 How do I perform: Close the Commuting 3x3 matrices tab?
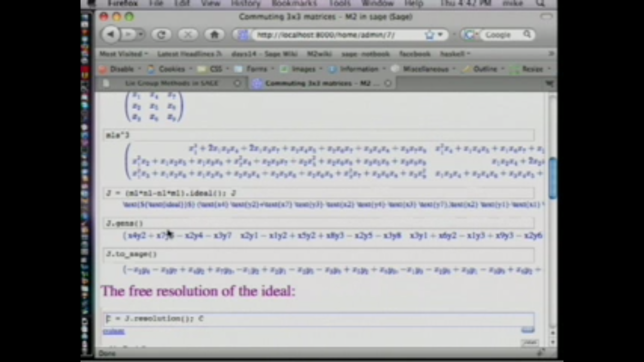pos(388,83)
